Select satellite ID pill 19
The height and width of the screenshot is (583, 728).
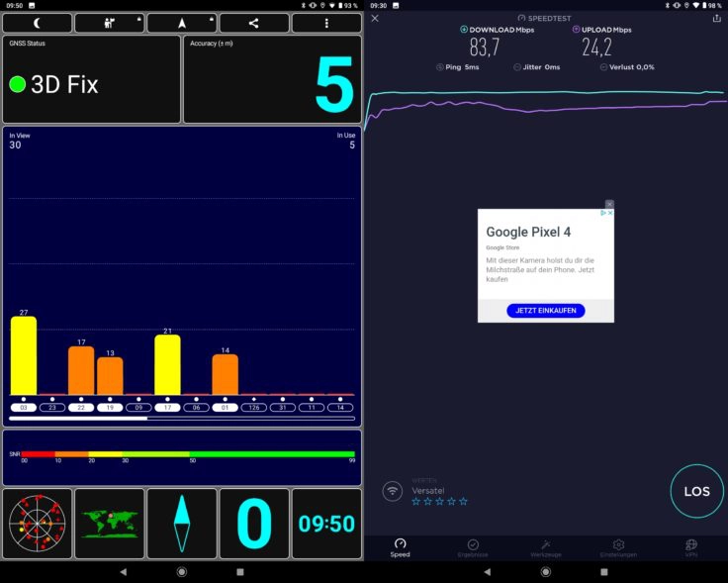click(x=110, y=408)
